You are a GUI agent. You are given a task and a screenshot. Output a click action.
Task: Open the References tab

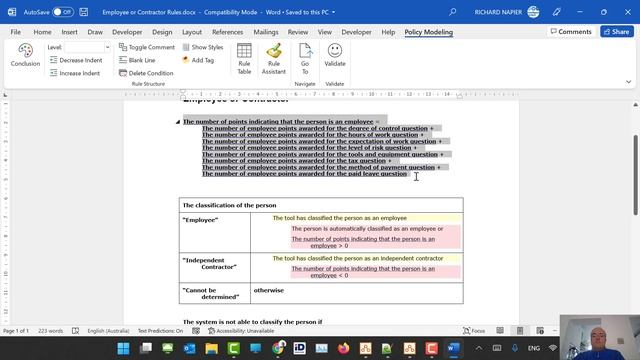[x=227, y=32]
